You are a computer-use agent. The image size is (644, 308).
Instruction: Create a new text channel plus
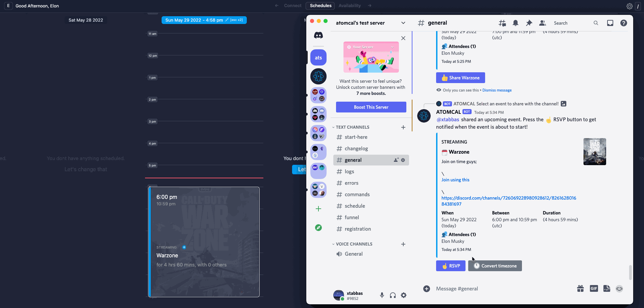(x=403, y=127)
